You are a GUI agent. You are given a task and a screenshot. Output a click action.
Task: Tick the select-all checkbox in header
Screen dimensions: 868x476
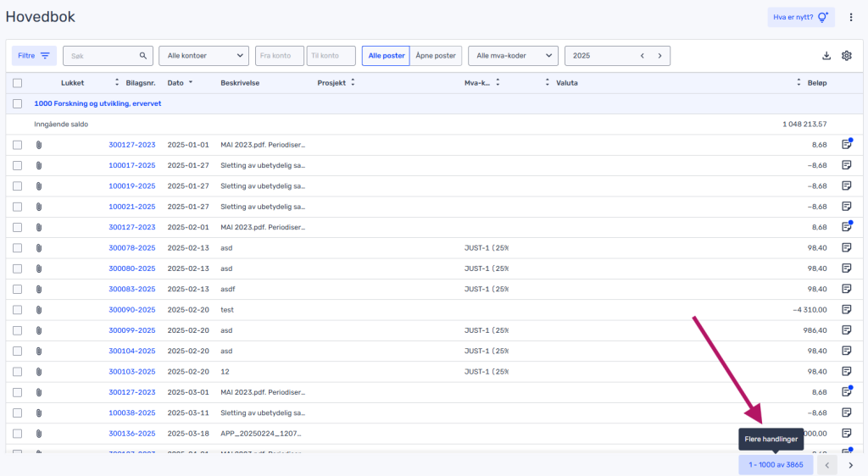pos(17,83)
